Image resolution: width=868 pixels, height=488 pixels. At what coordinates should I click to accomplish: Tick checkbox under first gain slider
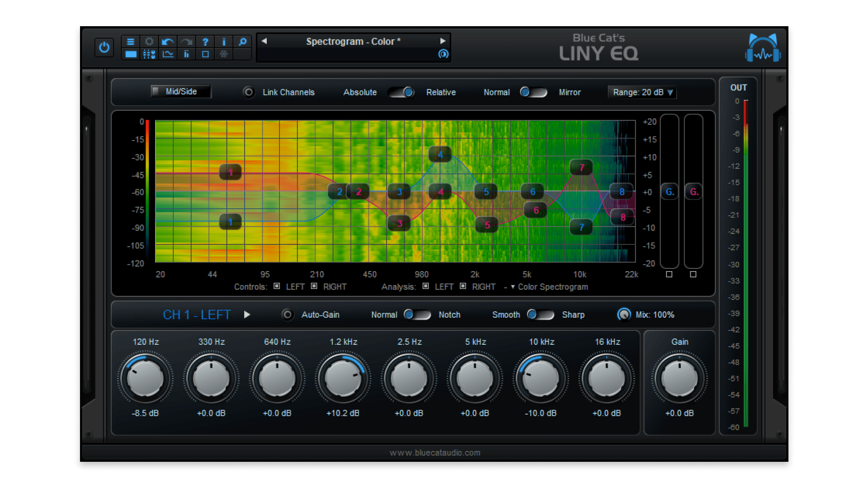[x=669, y=274]
